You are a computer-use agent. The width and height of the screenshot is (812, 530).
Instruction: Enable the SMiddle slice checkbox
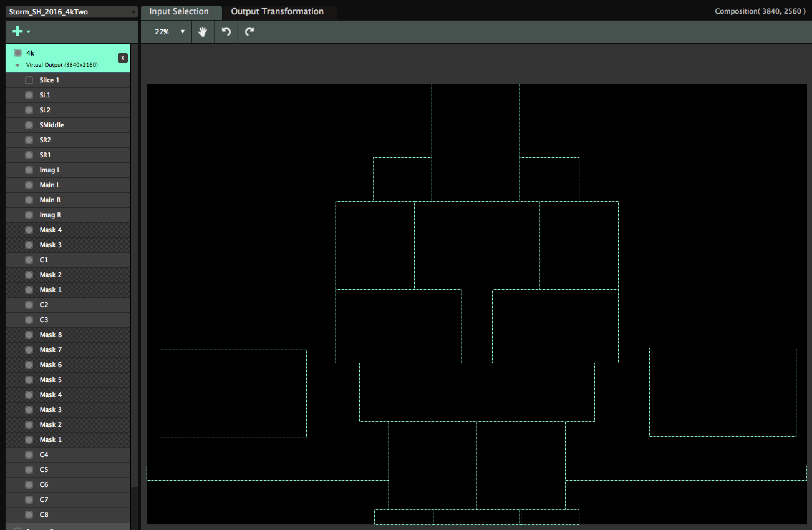pos(29,125)
